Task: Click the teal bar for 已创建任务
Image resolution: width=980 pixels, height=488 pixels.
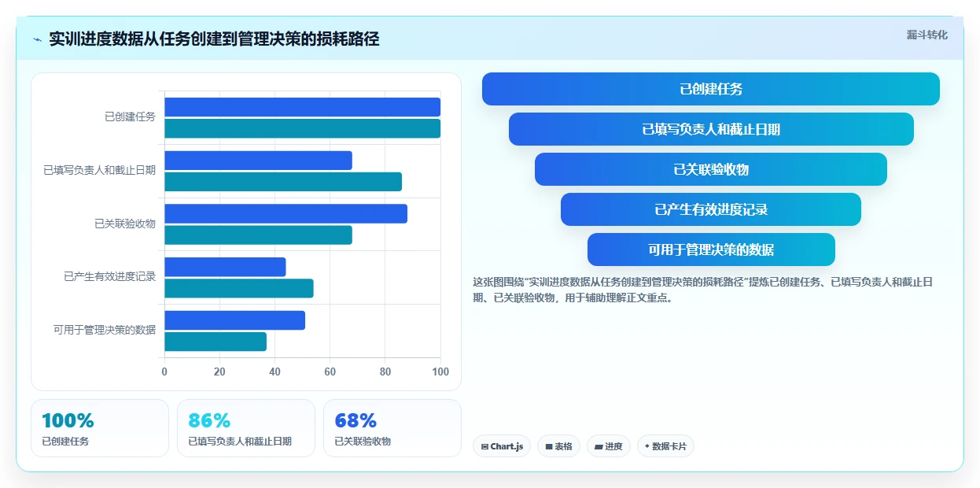Action: [x=302, y=128]
